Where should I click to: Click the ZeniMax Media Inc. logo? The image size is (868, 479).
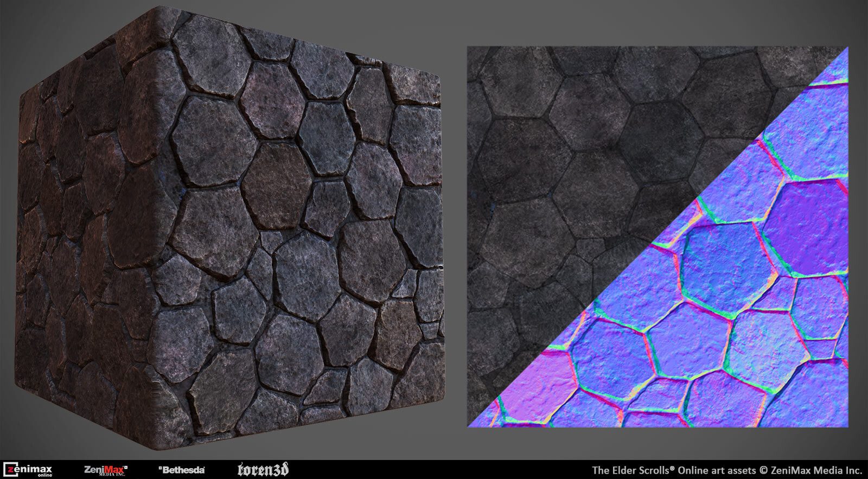[106, 470]
